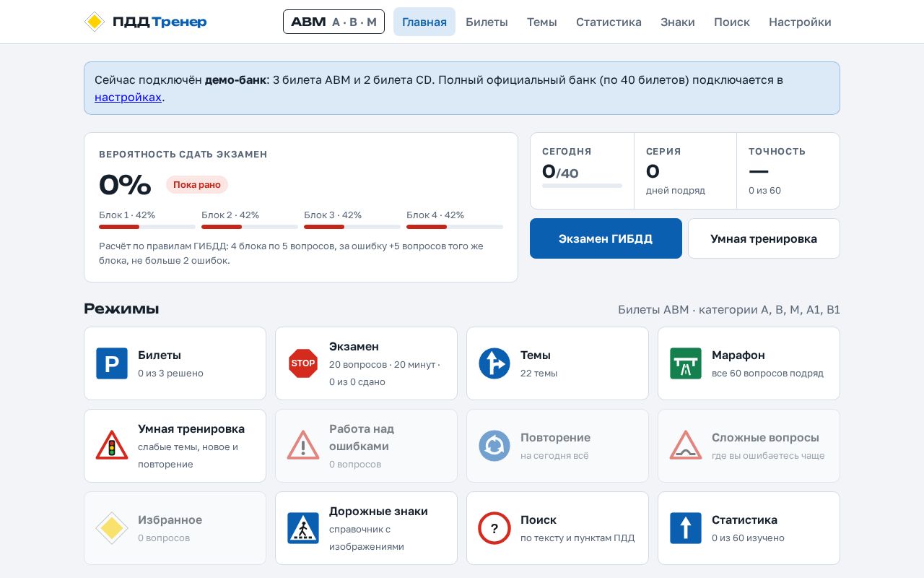
Task: Click the "0 из 3 решено" text
Action: pos(170,374)
